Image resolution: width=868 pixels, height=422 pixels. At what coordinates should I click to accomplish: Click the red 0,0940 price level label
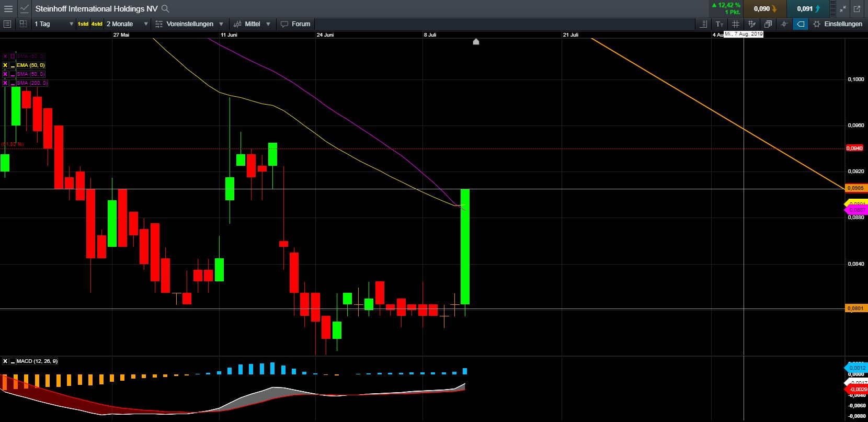pyautogui.click(x=855, y=148)
